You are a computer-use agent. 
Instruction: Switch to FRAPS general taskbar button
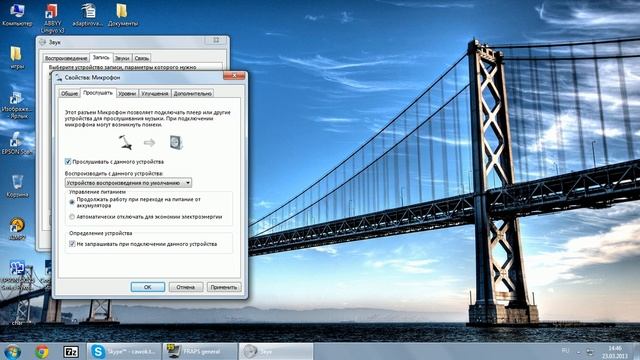coord(200,351)
